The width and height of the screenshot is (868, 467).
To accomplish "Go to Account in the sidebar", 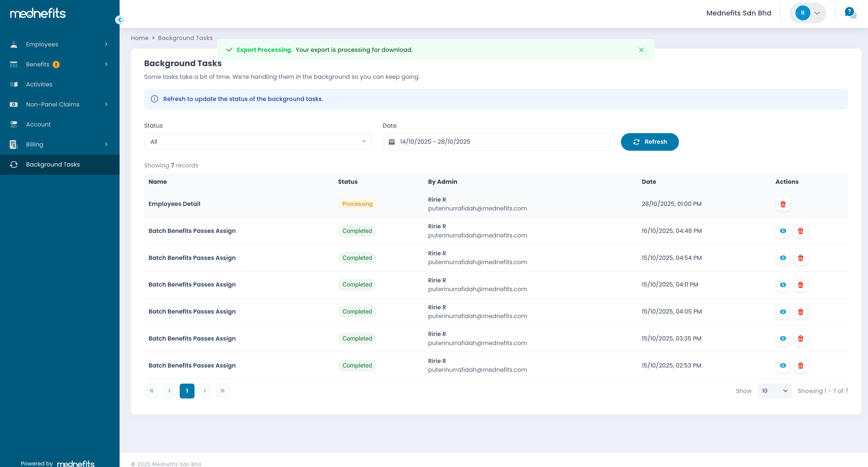I will click(38, 125).
